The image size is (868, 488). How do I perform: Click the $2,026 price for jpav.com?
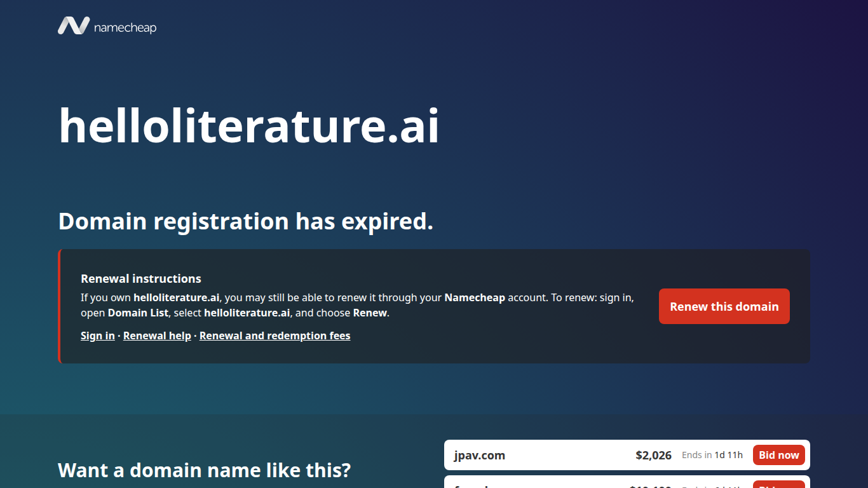(654, 455)
